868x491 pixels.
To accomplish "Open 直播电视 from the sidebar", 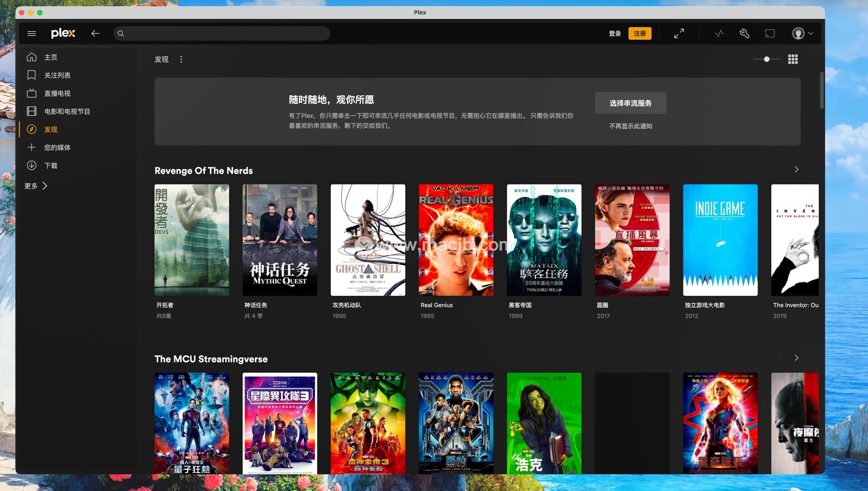I will [x=57, y=94].
